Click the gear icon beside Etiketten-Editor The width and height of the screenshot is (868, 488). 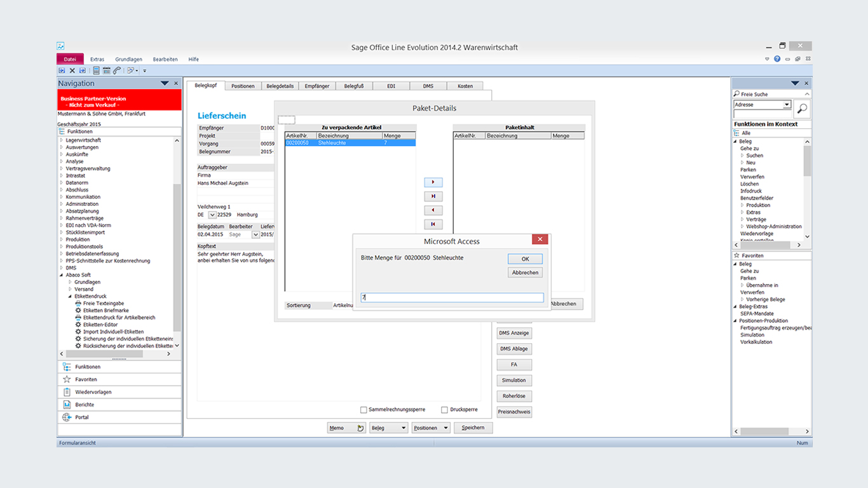click(78, 325)
